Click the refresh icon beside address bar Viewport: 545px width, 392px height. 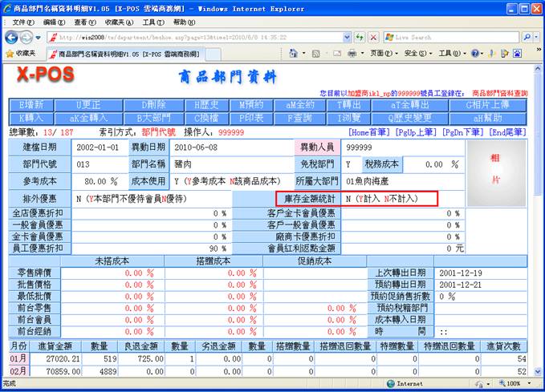click(359, 38)
